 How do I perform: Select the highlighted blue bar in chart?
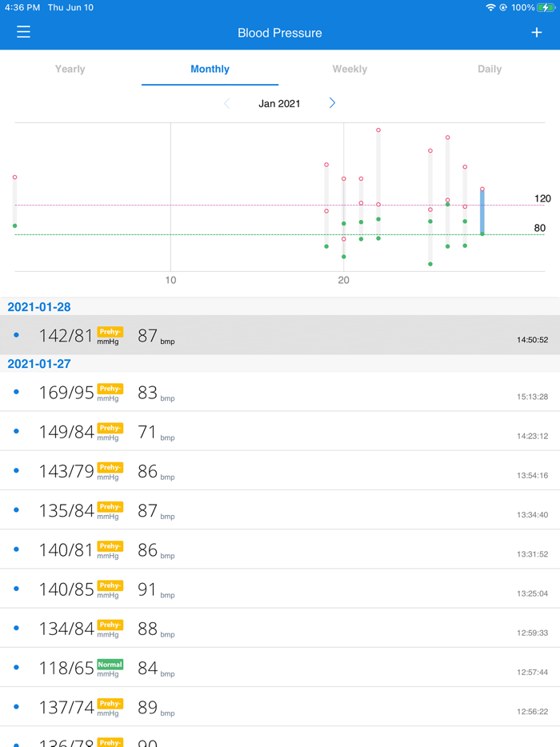[482, 212]
